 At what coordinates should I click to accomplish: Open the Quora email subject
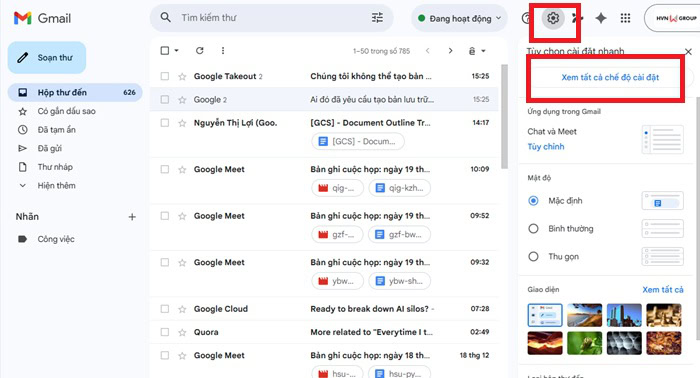coord(371,332)
